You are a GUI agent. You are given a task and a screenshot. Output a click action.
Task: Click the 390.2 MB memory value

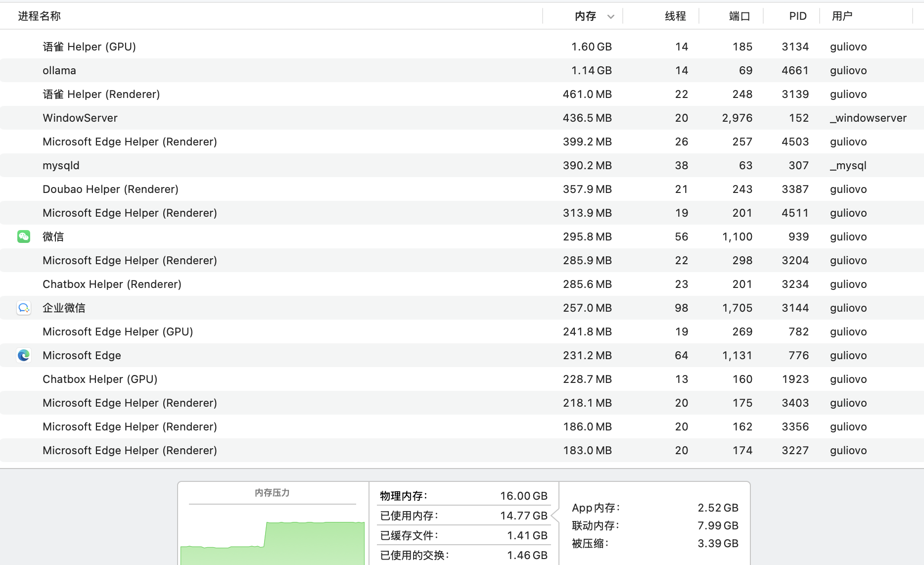[x=587, y=165]
